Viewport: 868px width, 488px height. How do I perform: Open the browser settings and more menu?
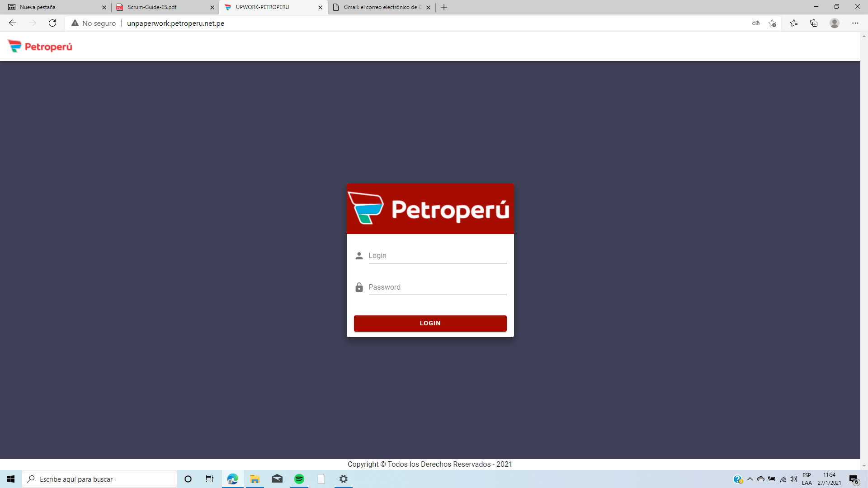(855, 23)
